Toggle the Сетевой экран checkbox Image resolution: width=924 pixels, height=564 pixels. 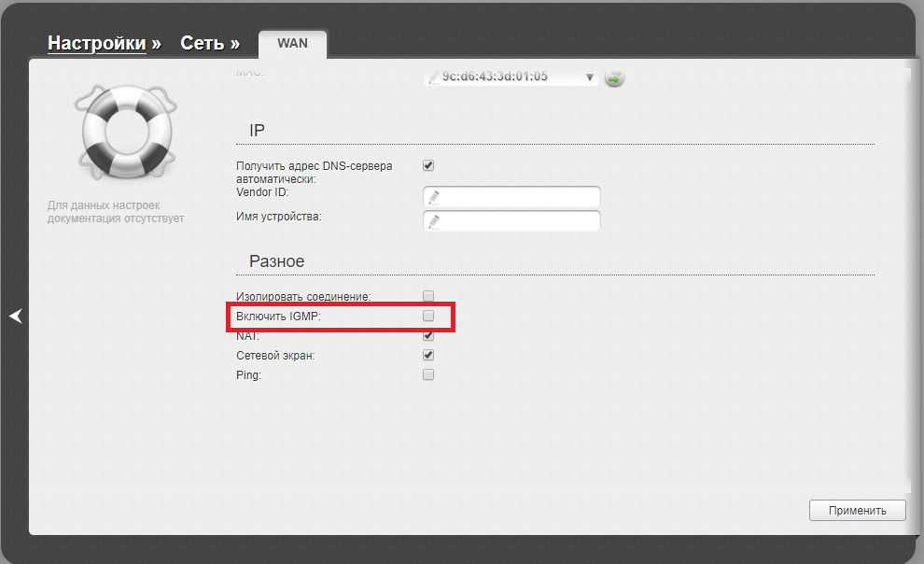pos(428,355)
